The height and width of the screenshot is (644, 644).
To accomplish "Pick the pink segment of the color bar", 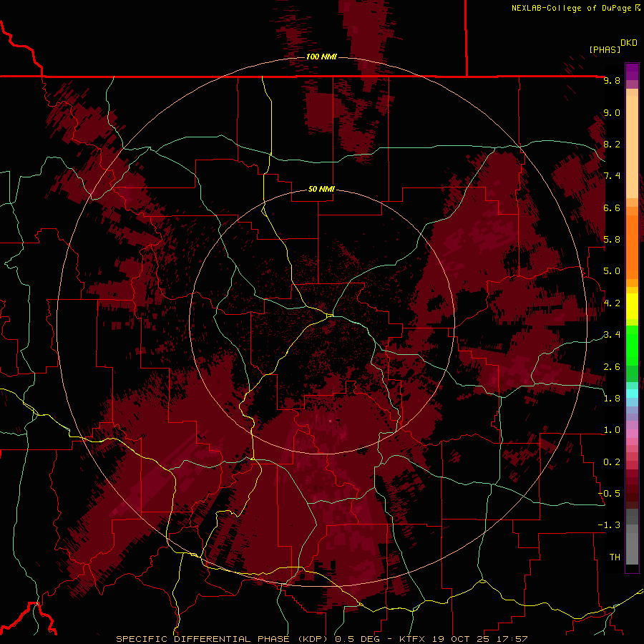I will tap(632, 433).
